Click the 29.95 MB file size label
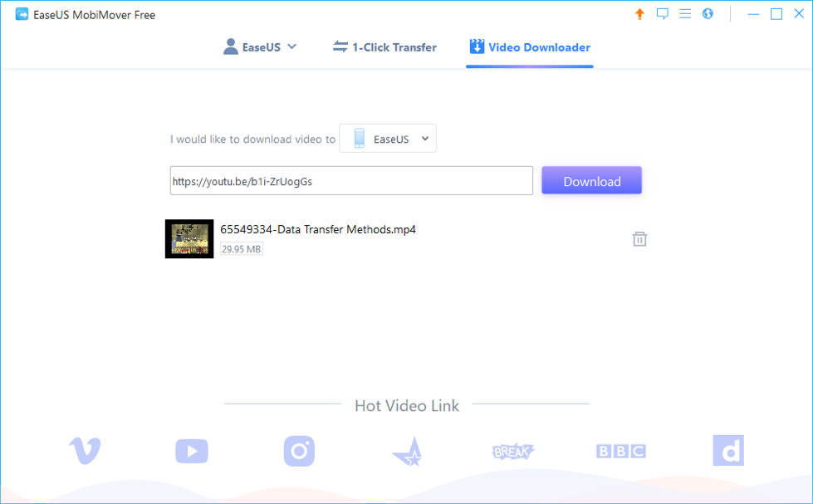 (x=241, y=249)
